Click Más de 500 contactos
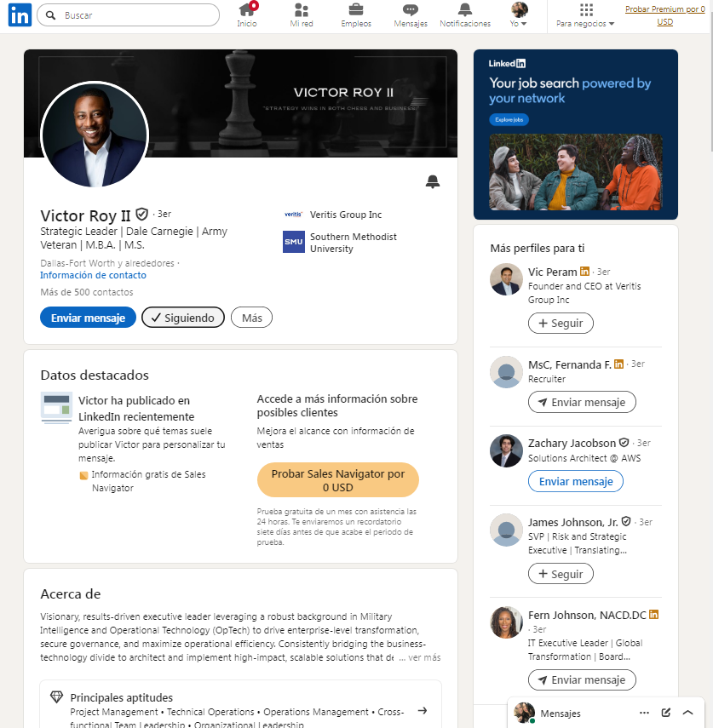 [86, 292]
